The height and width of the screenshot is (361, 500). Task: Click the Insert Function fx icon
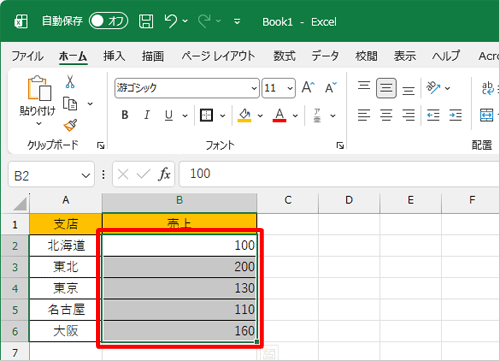[x=164, y=174]
